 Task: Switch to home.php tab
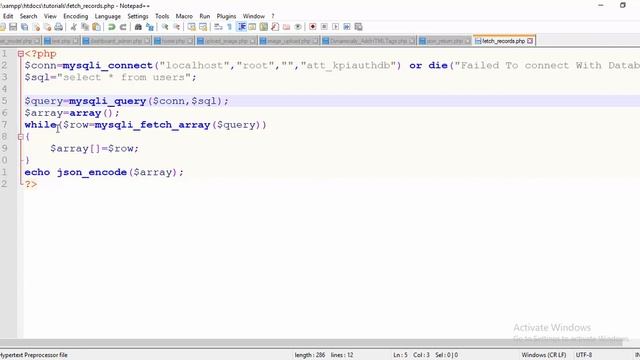tap(173, 41)
